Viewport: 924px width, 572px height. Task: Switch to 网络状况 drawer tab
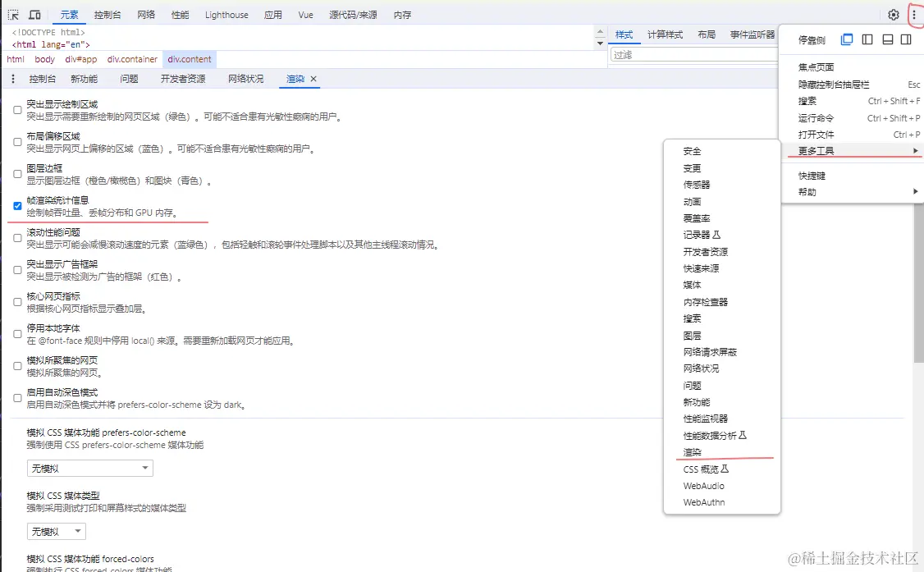[x=245, y=79]
